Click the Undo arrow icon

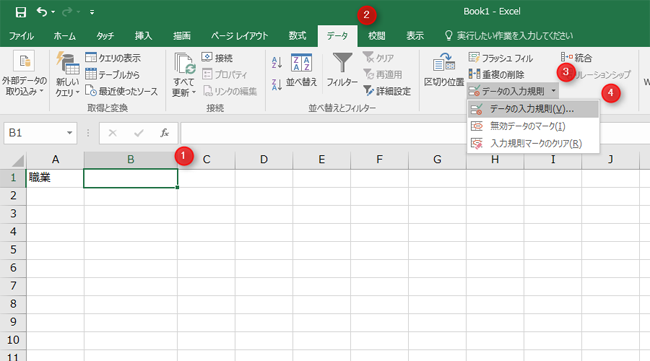point(41,12)
